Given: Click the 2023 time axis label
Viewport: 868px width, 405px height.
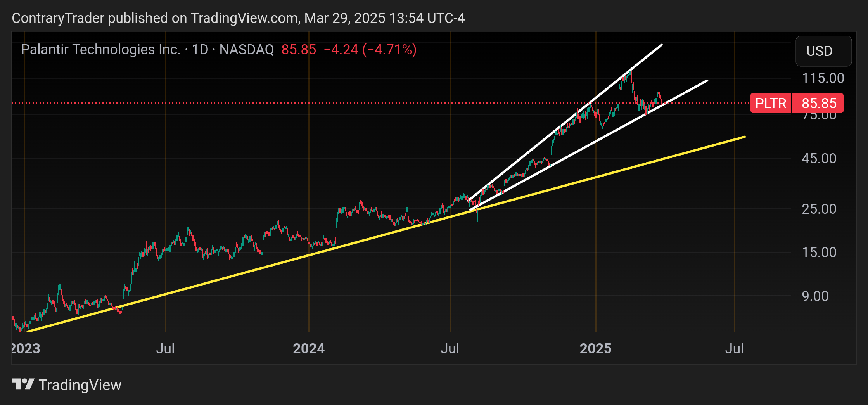Looking at the screenshot, I should point(26,348).
